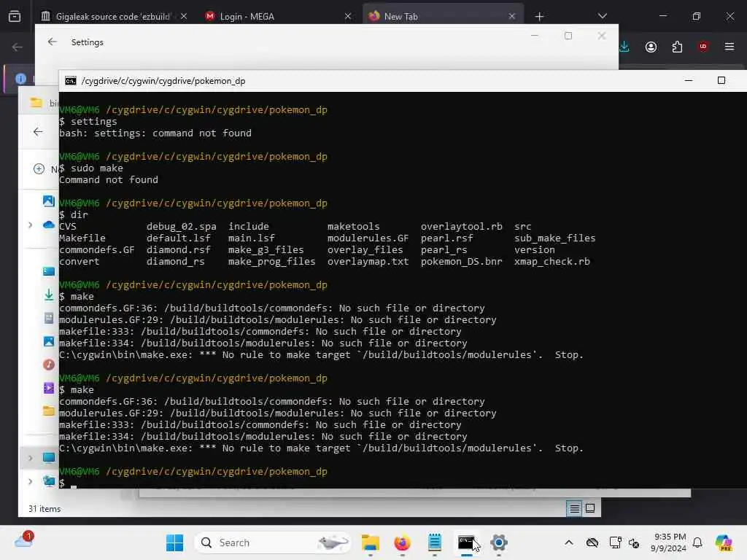Image resolution: width=747 pixels, height=560 pixels.
Task: Open Firefox downloads panel
Action: tap(624, 47)
